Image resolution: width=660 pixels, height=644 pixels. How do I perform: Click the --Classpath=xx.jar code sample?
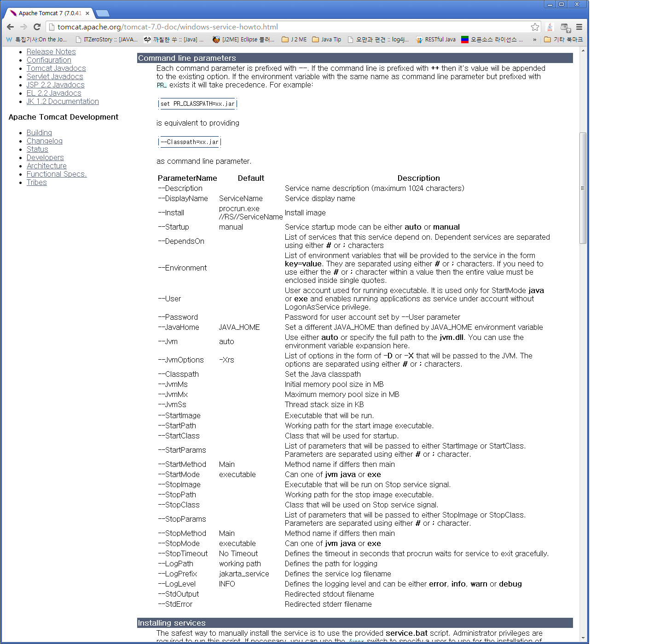[190, 142]
